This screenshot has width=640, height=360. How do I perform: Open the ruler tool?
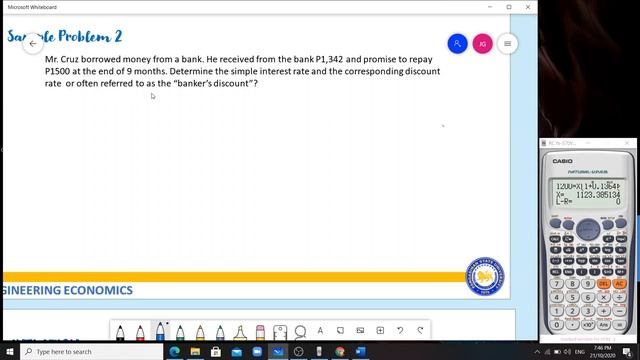coord(280,332)
